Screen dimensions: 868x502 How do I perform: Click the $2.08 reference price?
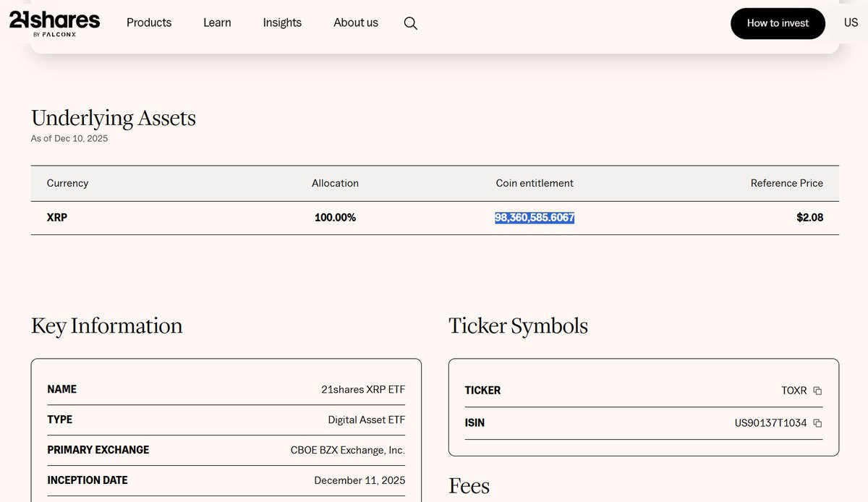click(x=810, y=217)
